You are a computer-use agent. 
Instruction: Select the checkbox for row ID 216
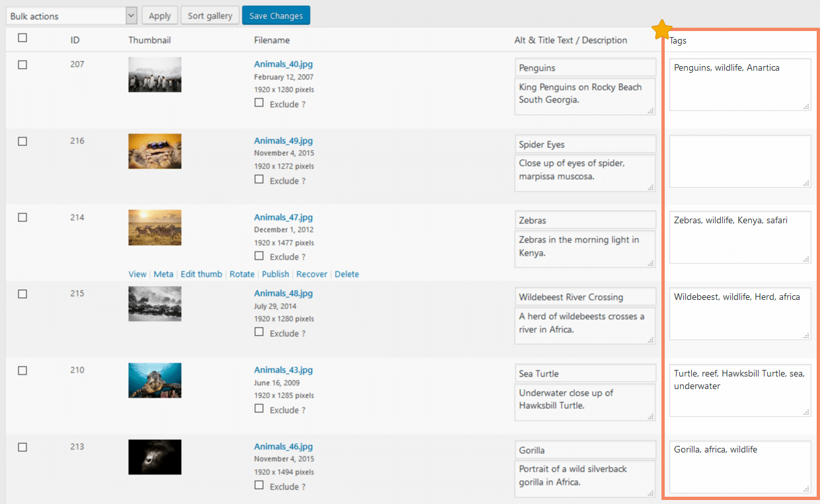click(x=22, y=141)
